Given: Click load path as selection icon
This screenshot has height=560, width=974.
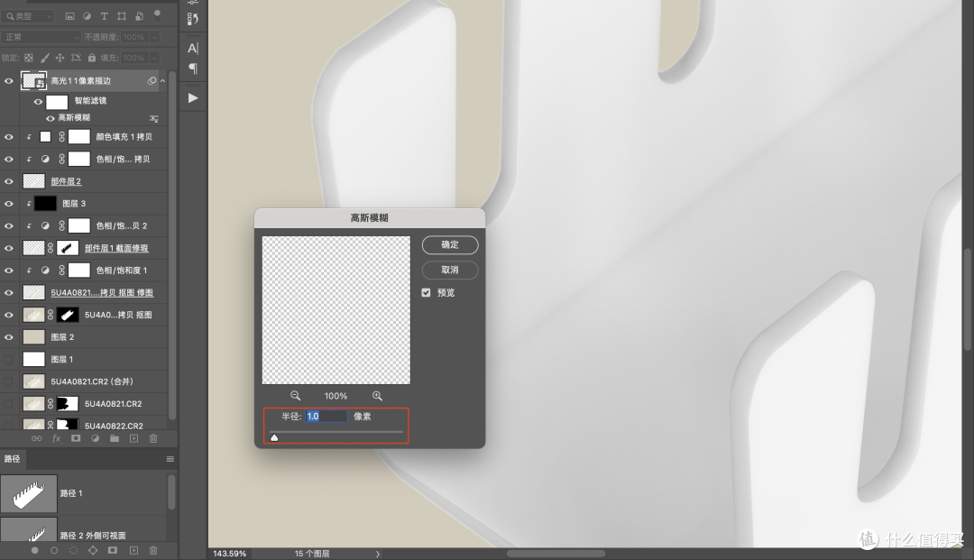Looking at the screenshot, I should [73, 551].
